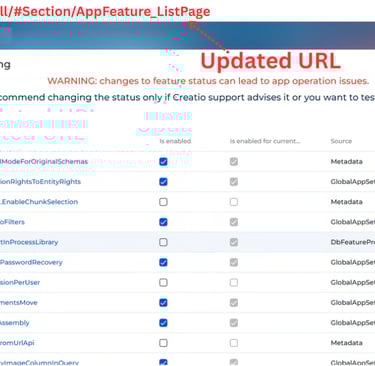375x366 pixels.
Task: Open the Assembly feature link
Action: tap(15, 323)
